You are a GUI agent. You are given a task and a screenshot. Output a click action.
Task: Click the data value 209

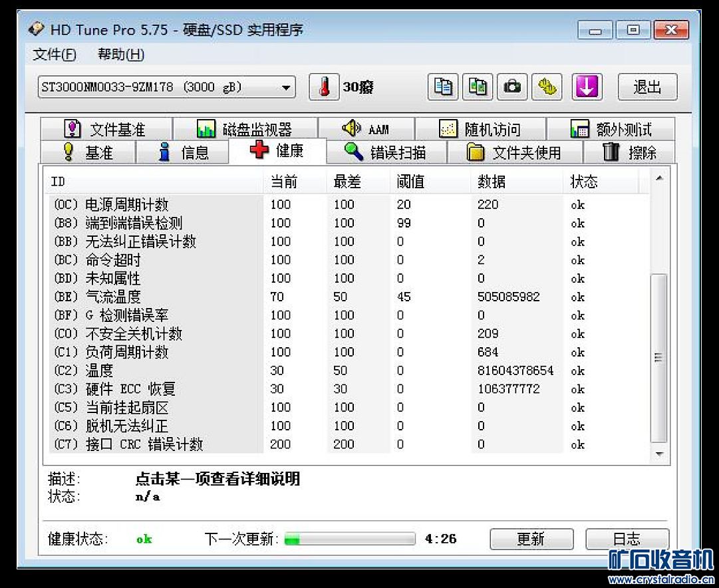tap(488, 333)
